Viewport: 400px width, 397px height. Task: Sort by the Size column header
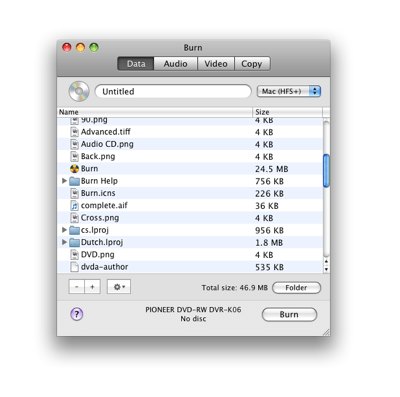tap(288, 112)
